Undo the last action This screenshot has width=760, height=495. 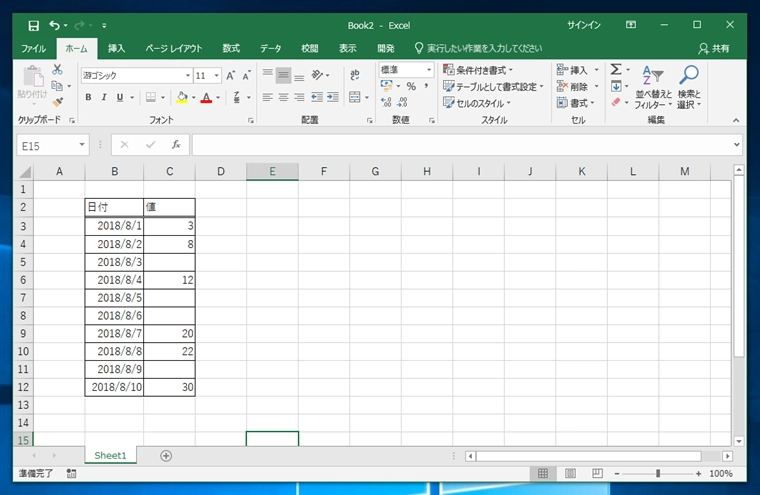(x=54, y=25)
